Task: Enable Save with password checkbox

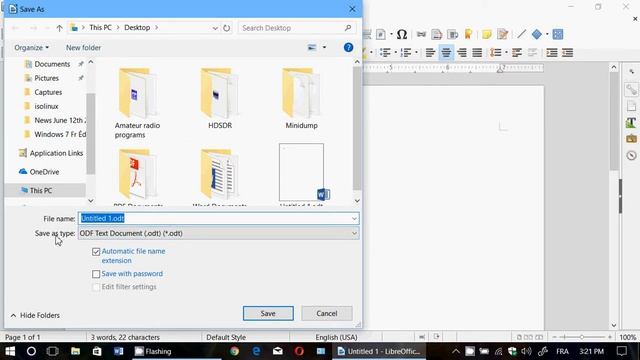Action: coord(96,274)
